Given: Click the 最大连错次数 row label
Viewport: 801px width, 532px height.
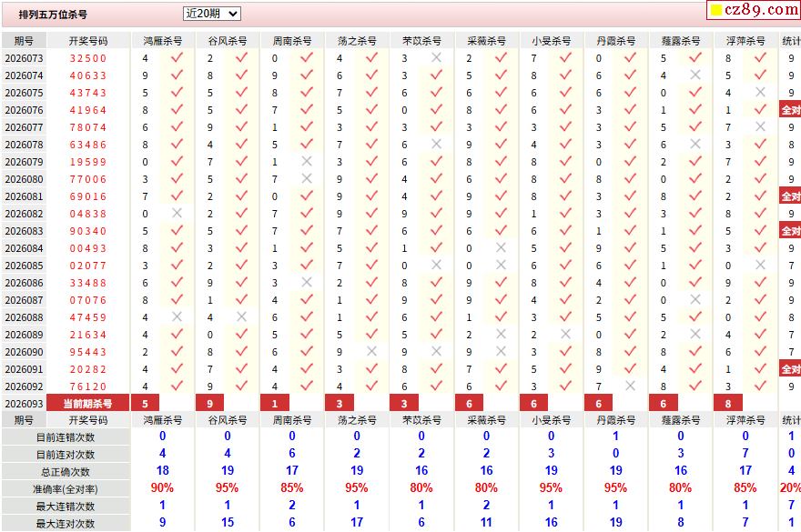Looking at the screenshot, I should click(x=66, y=507).
